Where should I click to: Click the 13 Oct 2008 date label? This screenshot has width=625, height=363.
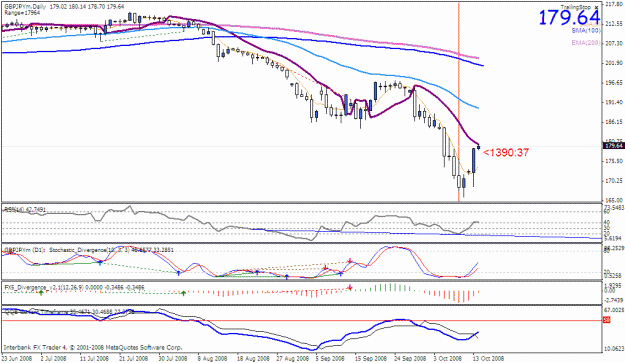[x=489, y=358]
